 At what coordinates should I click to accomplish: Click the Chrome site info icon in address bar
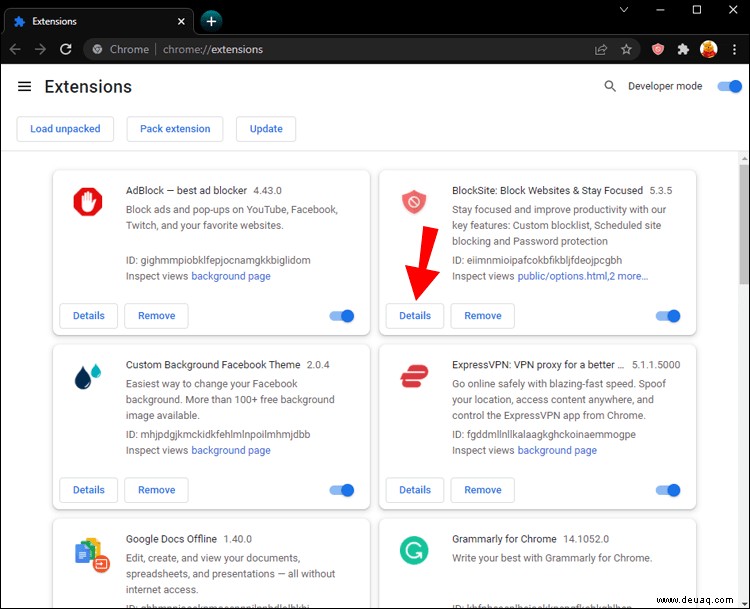click(97, 49)
